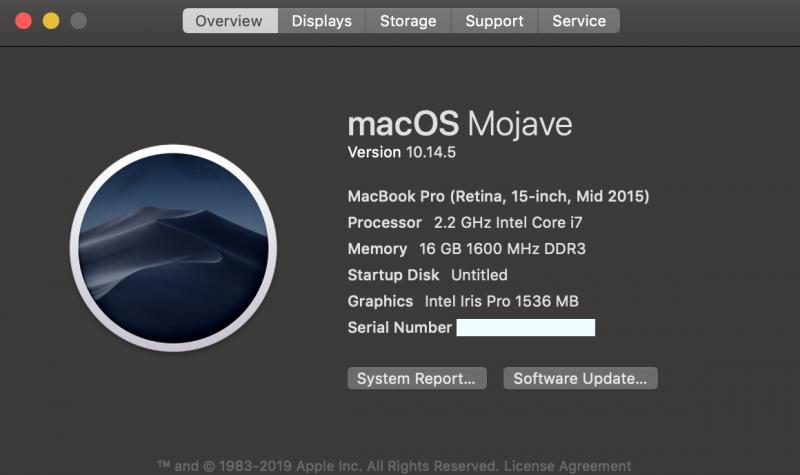Click the Startup Disk Untitled entry
This screenshot has height=475, width=800.
[427, 275]
